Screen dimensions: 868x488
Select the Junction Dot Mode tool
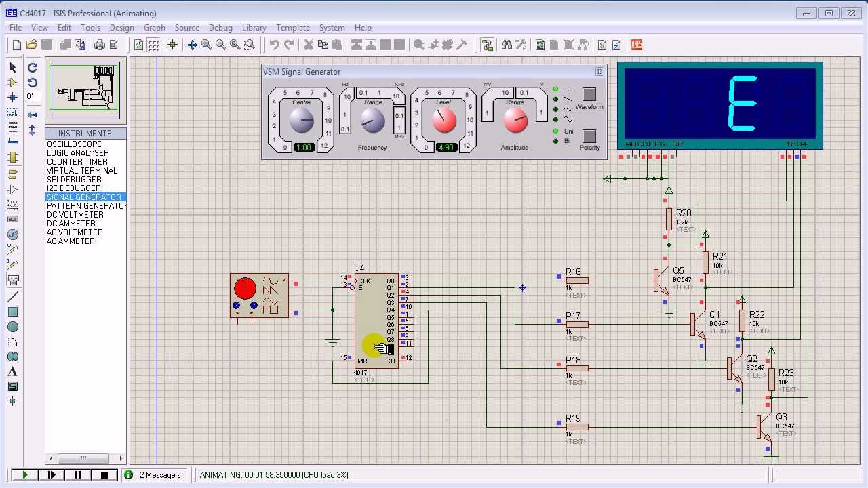[x=13, y=98]
